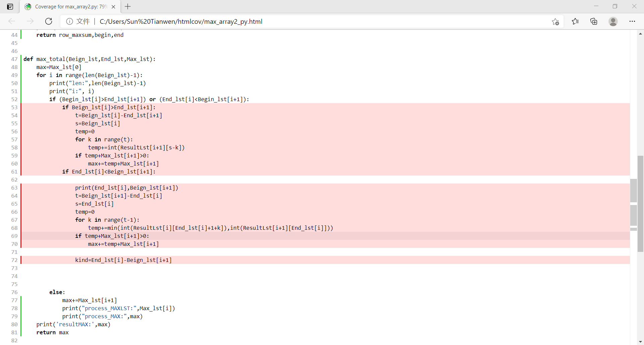Click the browser refresh icon
Screen dimensions: 644x345
49,21
